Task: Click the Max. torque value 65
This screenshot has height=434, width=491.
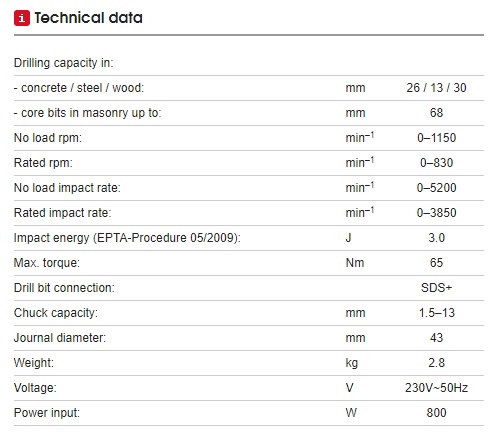Action: tap(436, 263)
